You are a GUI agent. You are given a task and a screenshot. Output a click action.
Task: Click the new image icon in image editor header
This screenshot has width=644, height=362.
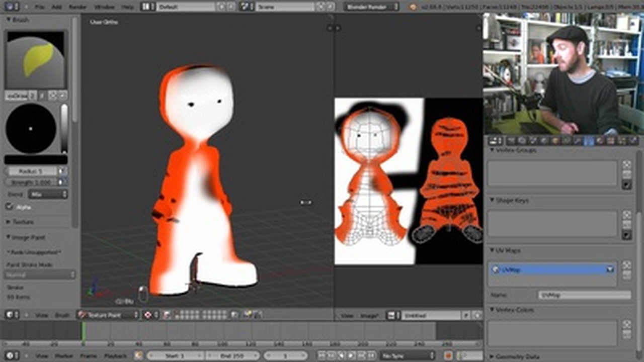[477, 314]
